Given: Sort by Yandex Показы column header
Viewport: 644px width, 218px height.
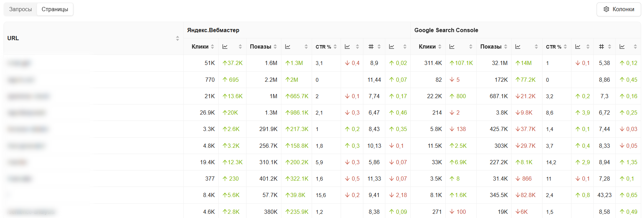Looking at the screenshot, I should [260, 47].
